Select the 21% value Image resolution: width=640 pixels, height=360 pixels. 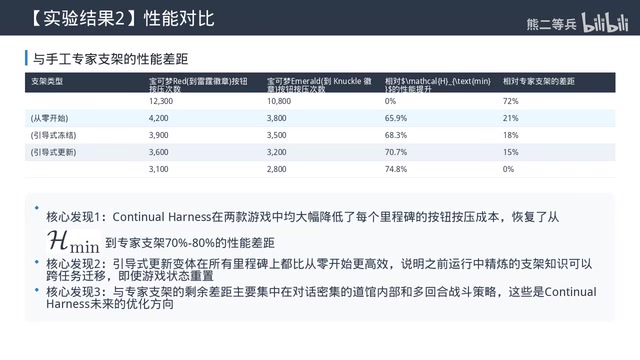click(510, 118)
